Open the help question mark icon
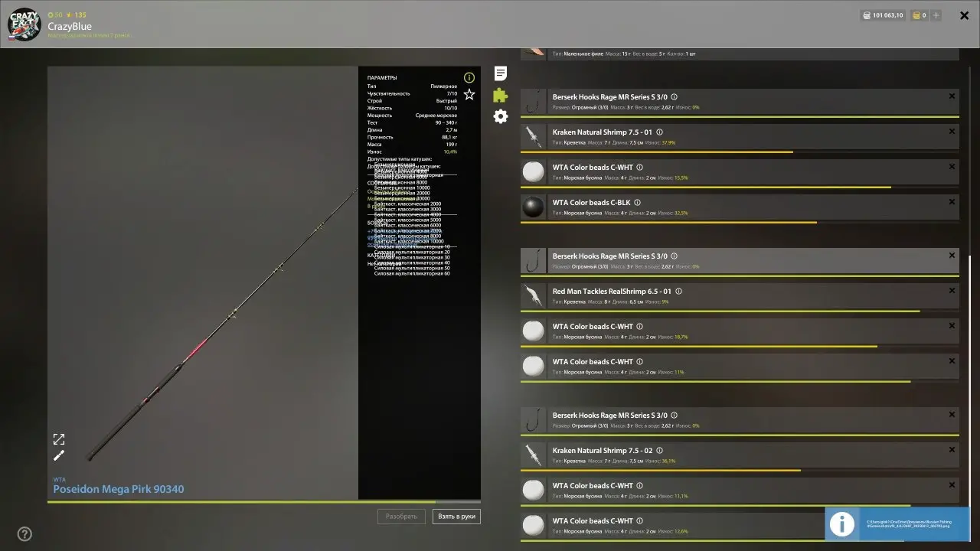The height and width of the screenshot is (551, 980). (x=24, y=534)
